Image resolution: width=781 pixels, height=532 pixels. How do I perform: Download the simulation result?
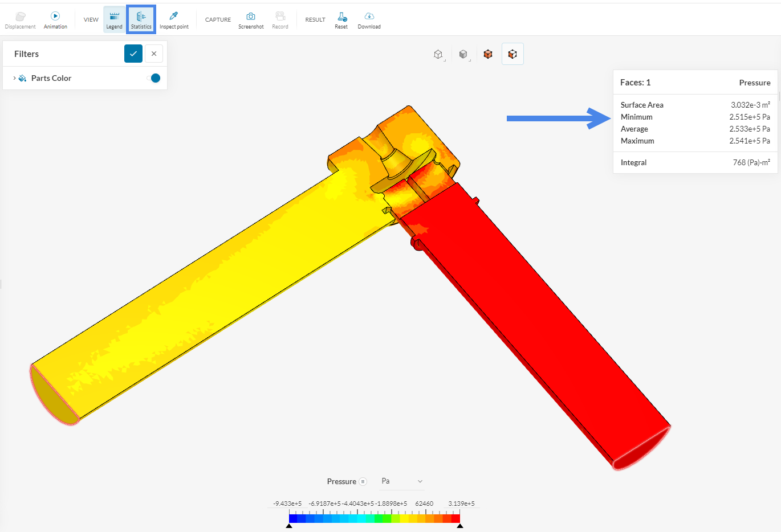(369, 19)
